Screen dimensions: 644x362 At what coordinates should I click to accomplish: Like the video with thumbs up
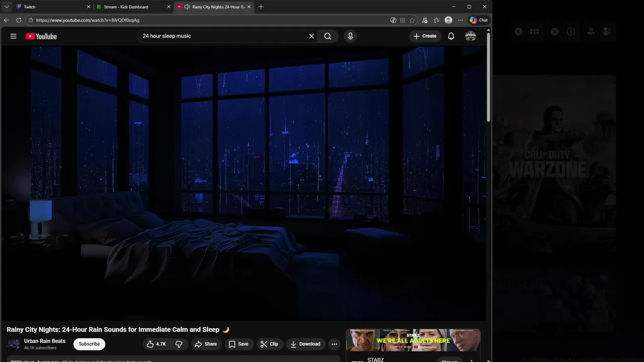[x=156, y=344]
